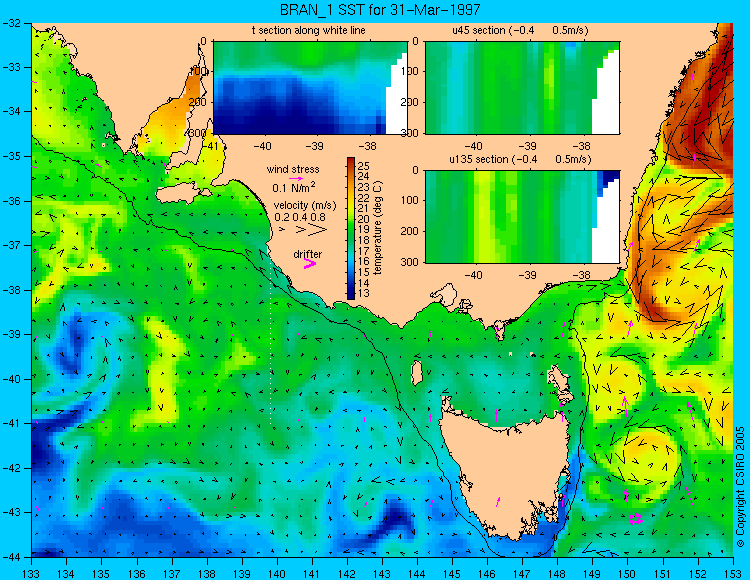Click the 136 longitude tick label

[137, 574]
